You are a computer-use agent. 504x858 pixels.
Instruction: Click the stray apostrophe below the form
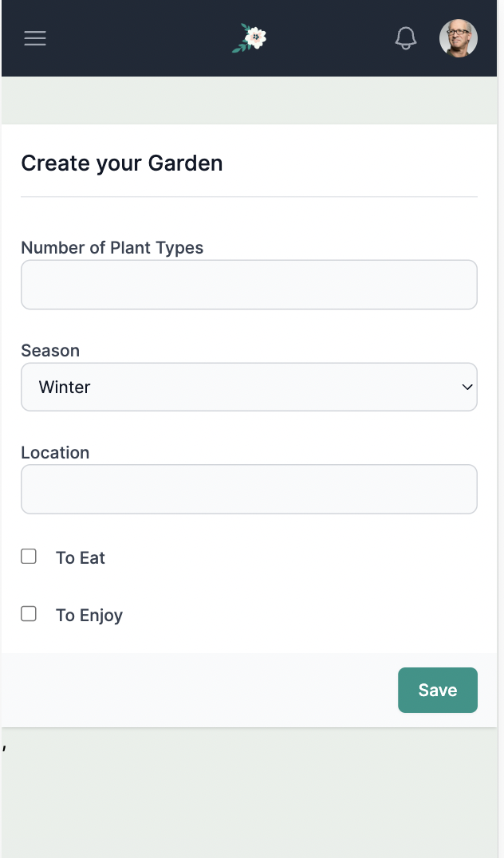(5, 748)
